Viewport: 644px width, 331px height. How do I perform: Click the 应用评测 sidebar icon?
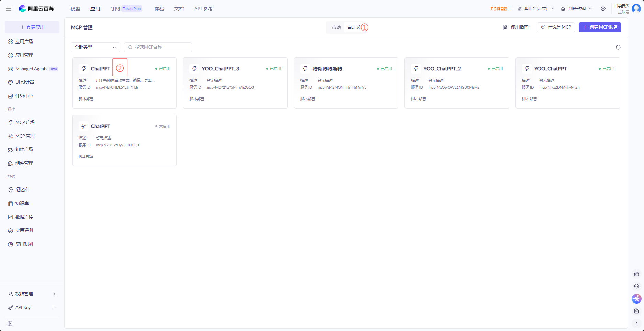coord(10,231)
